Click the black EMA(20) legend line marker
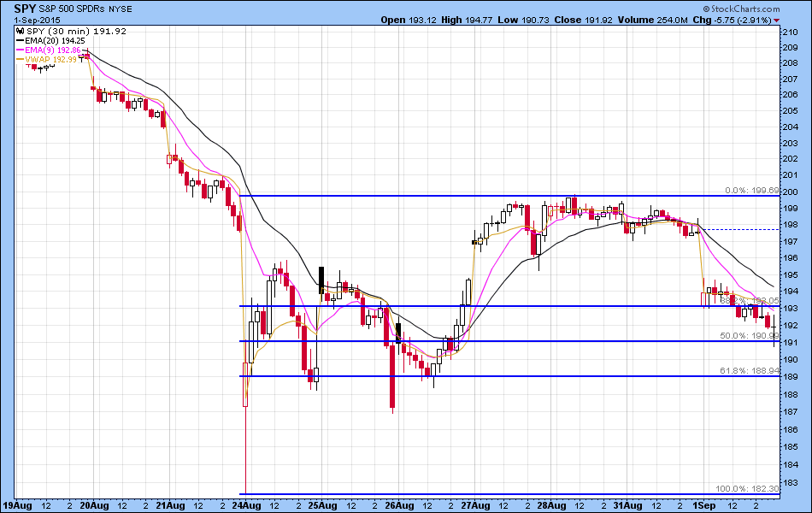This screenshot has height=513, width=812. pyautogui.click(x=21, y=40)
